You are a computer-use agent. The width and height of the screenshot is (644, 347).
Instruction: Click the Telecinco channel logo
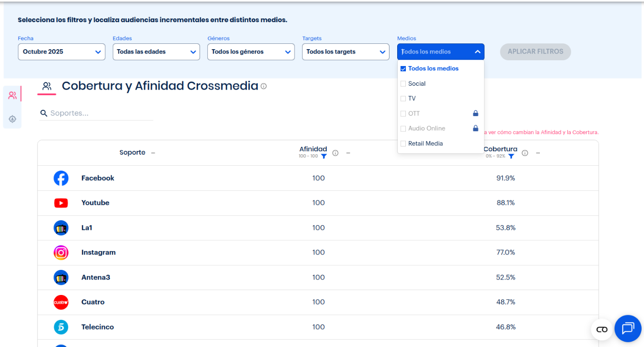61,327
